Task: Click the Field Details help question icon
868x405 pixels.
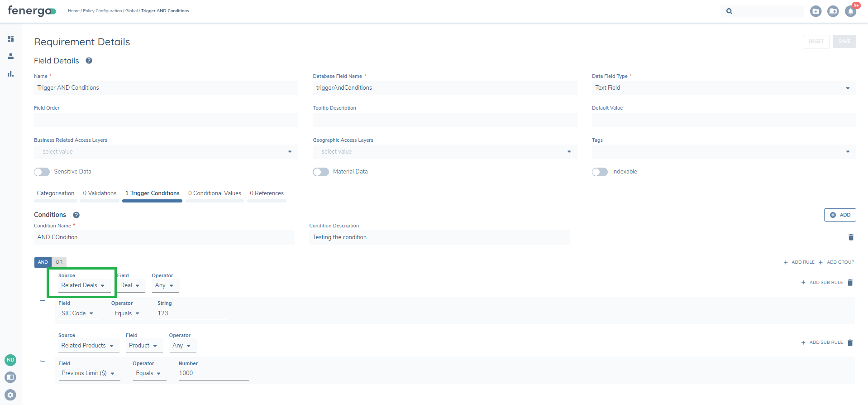Action: pyautogui.click(x=89, y=61)
